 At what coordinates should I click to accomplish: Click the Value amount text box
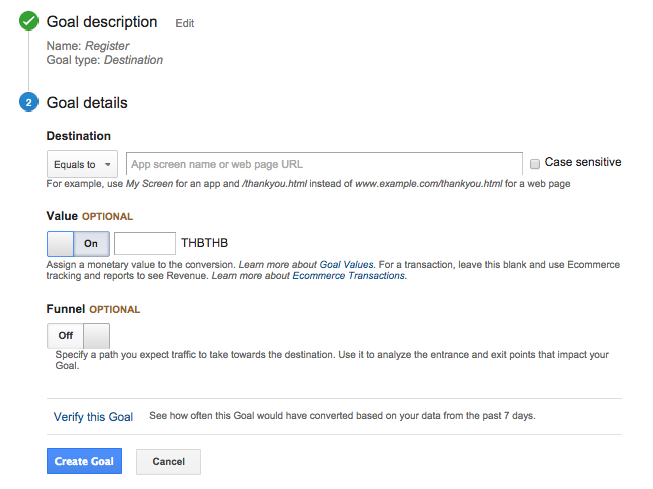coord(145,243)
